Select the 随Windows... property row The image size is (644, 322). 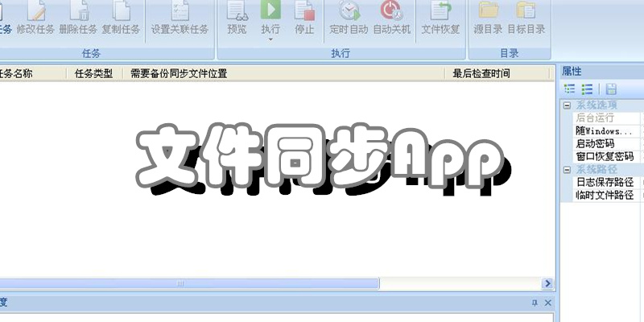pos(609,131)
